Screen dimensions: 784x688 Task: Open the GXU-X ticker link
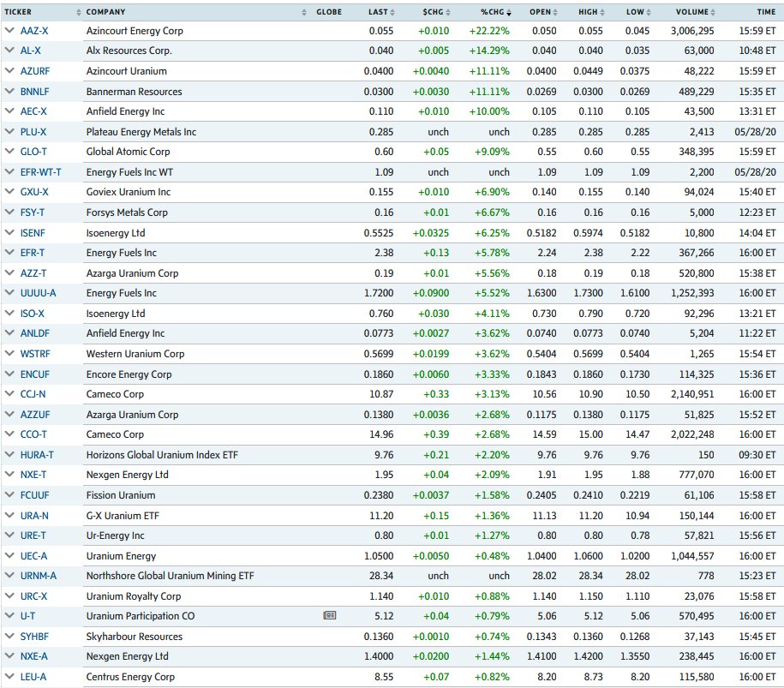(x=33, y=192)
